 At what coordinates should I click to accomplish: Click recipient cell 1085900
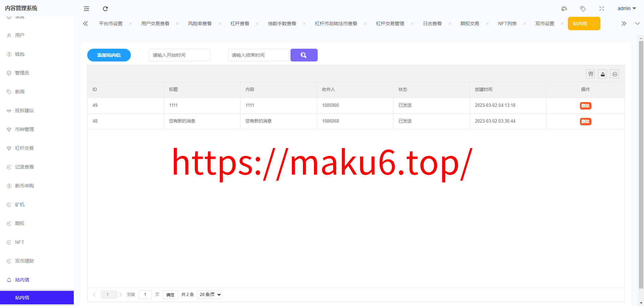[x=355, y=105]
